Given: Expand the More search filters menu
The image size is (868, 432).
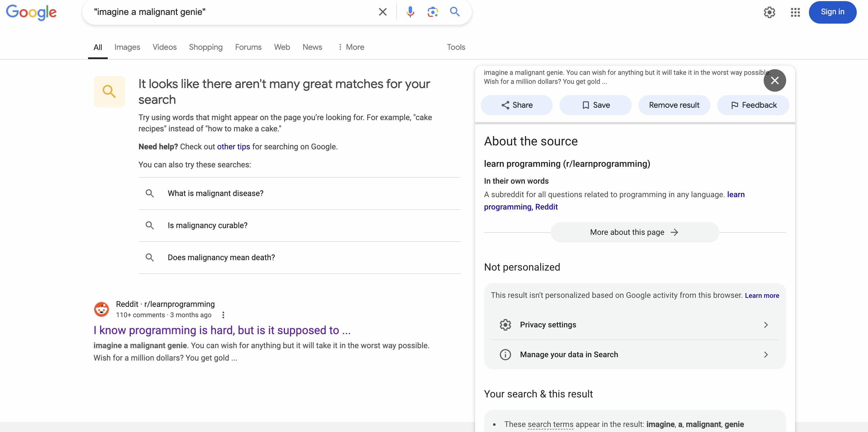Looking at the screenshot, I should click(x=351, y=47).
